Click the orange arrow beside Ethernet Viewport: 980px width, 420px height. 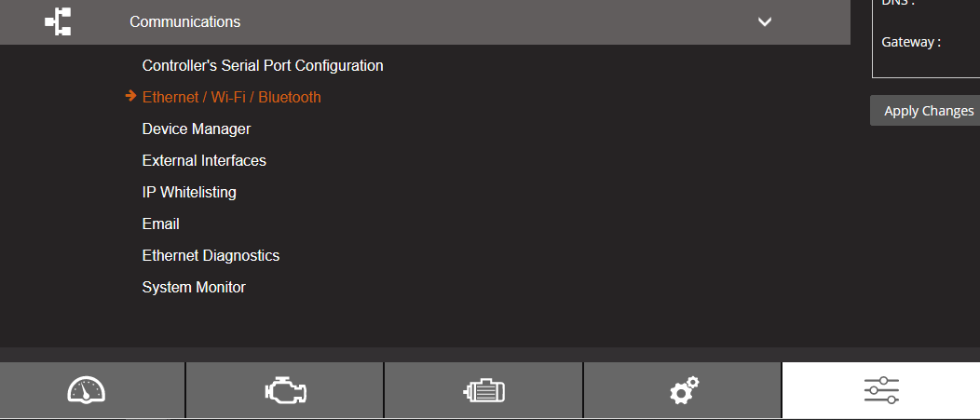pos(130,96)
